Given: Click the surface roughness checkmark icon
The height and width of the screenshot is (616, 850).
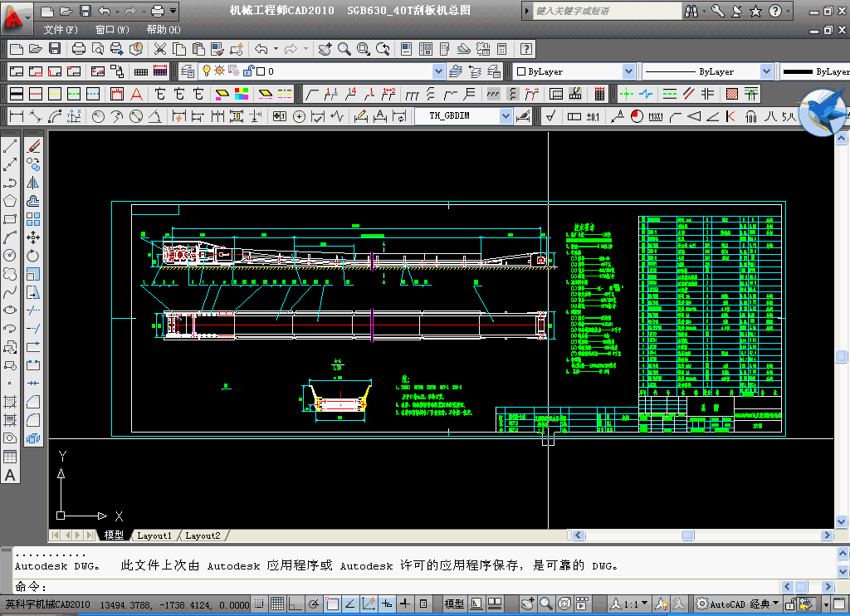Looking at the screenshot, I should [551, 116].
